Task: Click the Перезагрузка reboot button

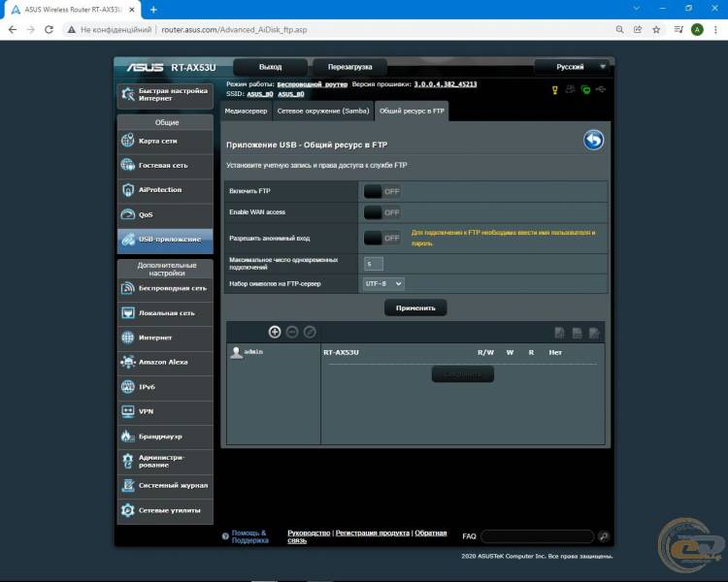Action: pyautogui.click(x=350, y=67)
